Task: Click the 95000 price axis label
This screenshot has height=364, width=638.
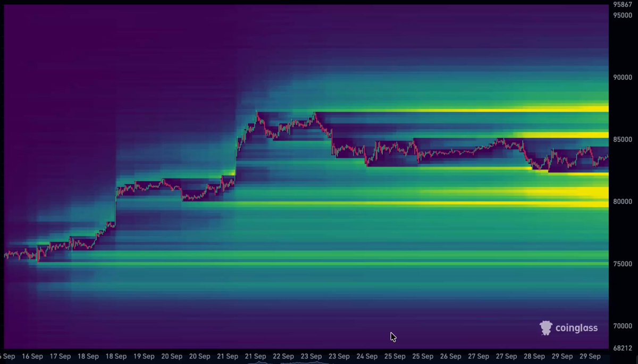Action: pyautogui.click(x=622, y=15)
